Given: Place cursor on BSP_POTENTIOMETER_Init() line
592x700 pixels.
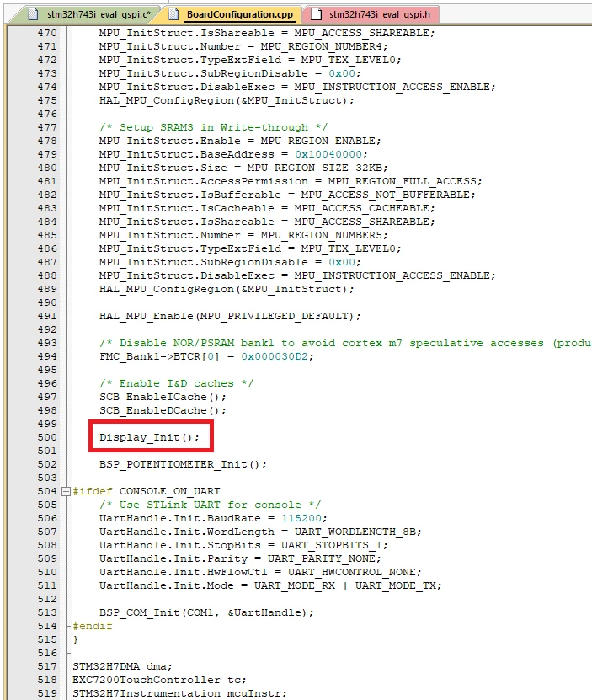Looking at the screenshot, I should point(183,464).
